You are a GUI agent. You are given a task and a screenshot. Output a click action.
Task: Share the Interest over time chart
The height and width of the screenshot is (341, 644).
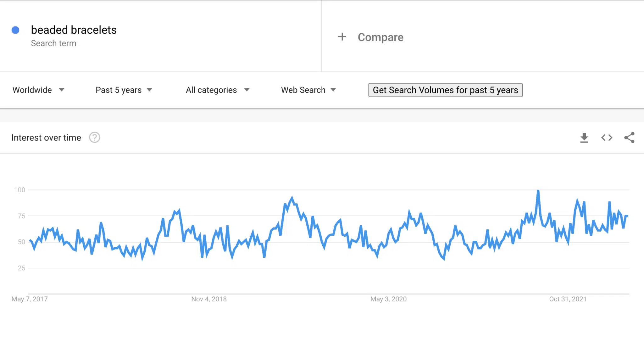tap(630, 138)
